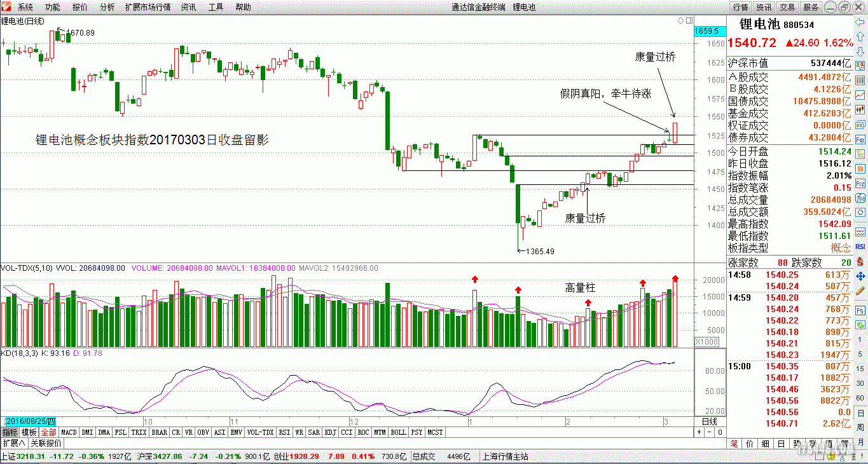Zoom in the chart with the + button

pyautogui.click(x=699, y=432)
